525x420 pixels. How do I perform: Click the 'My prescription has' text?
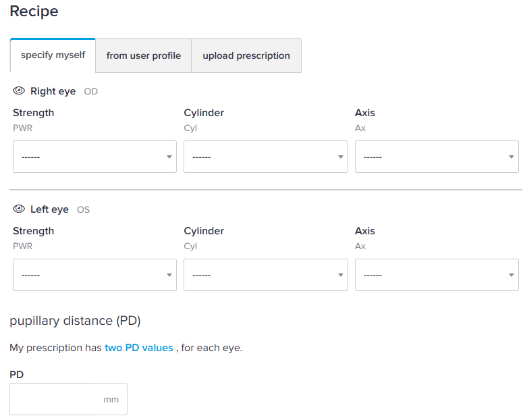click(56, 348)
